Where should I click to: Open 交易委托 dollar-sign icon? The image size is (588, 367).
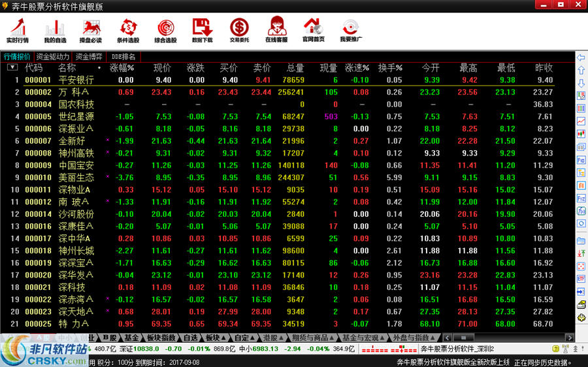pyautogui.click(x=239, y=31)
